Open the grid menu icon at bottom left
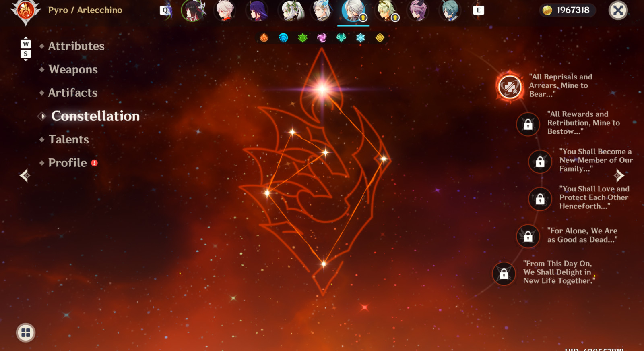Viewport: 644px width, 351px height. [x=26, y=333]
